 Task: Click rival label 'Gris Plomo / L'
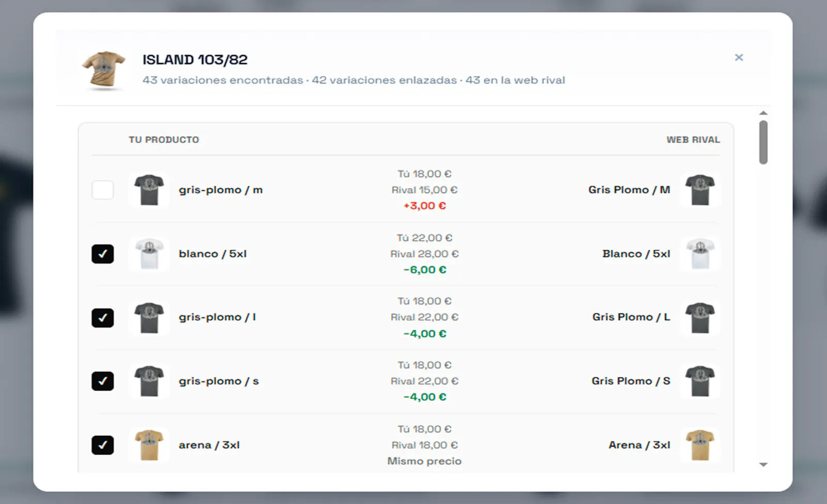coord(631,318)
